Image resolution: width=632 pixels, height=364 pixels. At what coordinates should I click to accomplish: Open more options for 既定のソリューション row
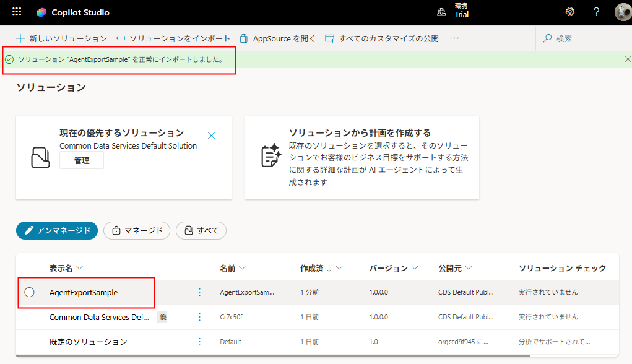(199, 342)
